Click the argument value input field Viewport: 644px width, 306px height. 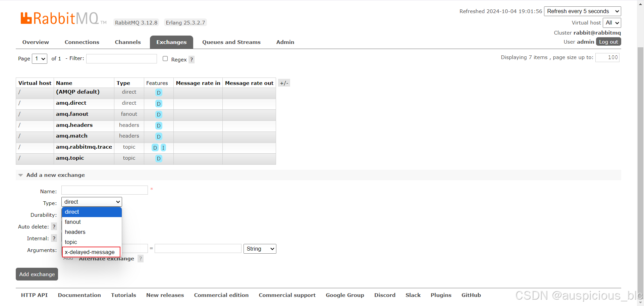pyautogui.click(x=198, y=248)
